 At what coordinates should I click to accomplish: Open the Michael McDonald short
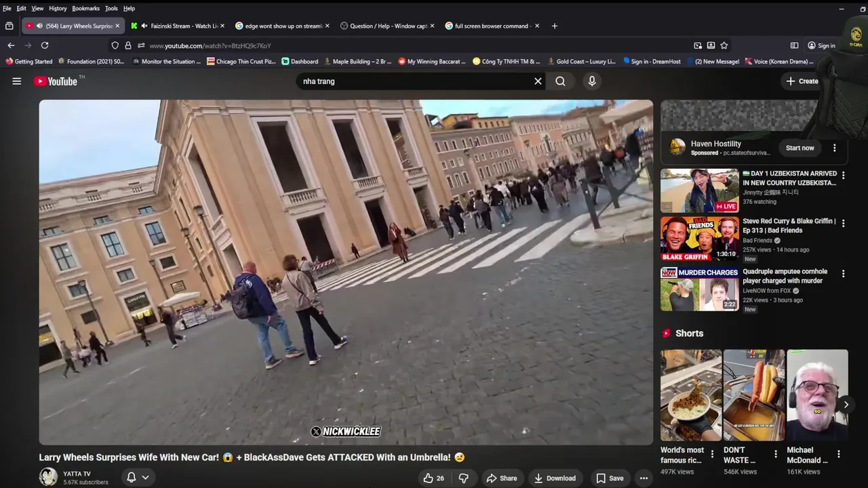click(x=817, y=395)
